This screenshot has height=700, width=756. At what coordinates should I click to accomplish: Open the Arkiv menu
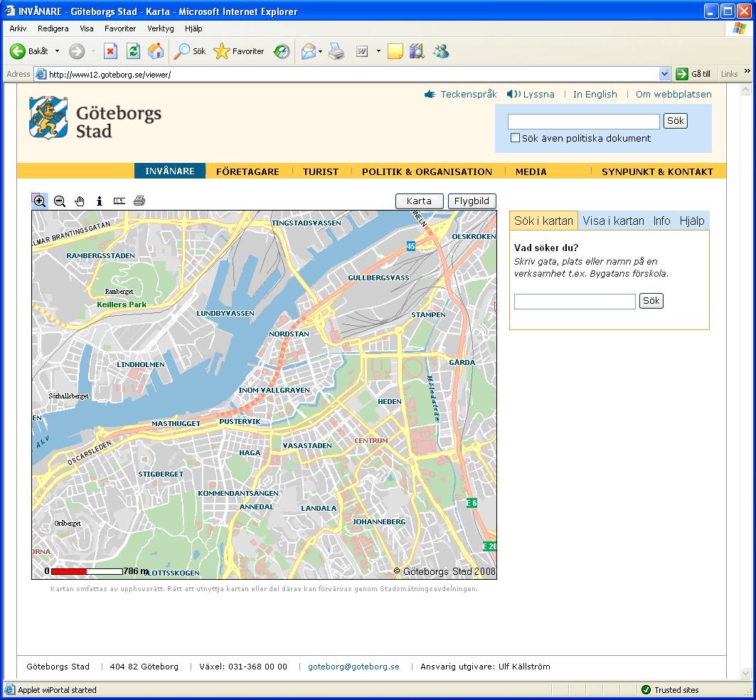tap(18, 28)
